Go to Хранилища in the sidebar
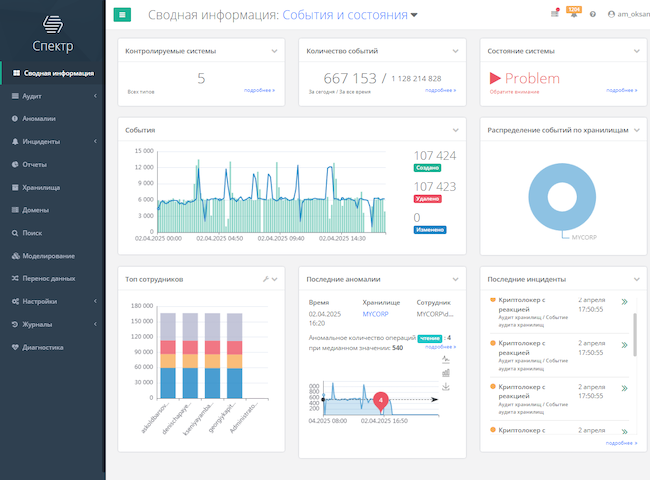Image resolution: width=650 pixels, height=480 pixels. click(x=42, y=187)
